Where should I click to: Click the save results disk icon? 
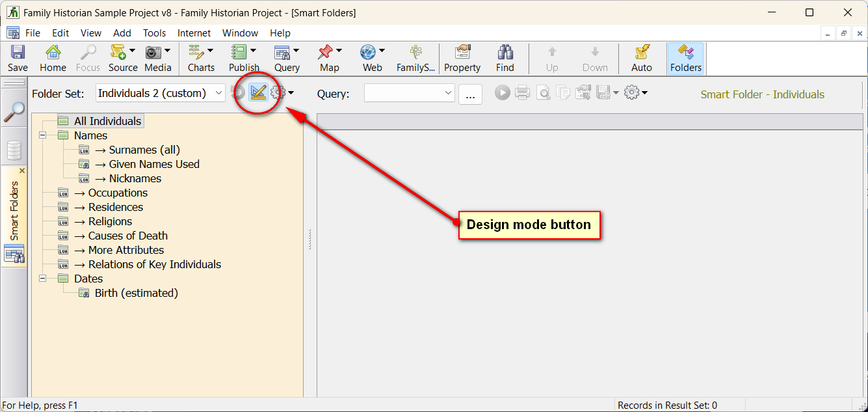coord(603,93)
